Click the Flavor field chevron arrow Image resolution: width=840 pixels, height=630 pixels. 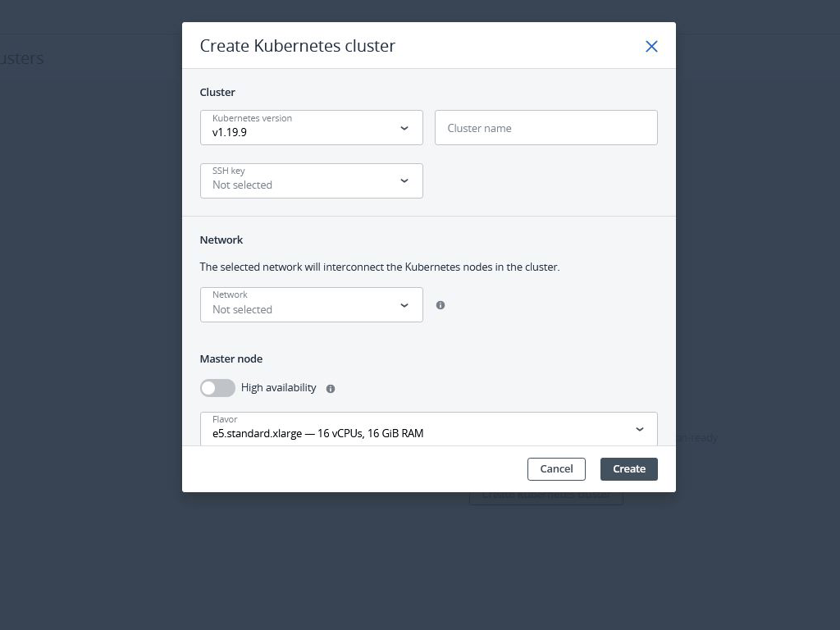[640, 429]
